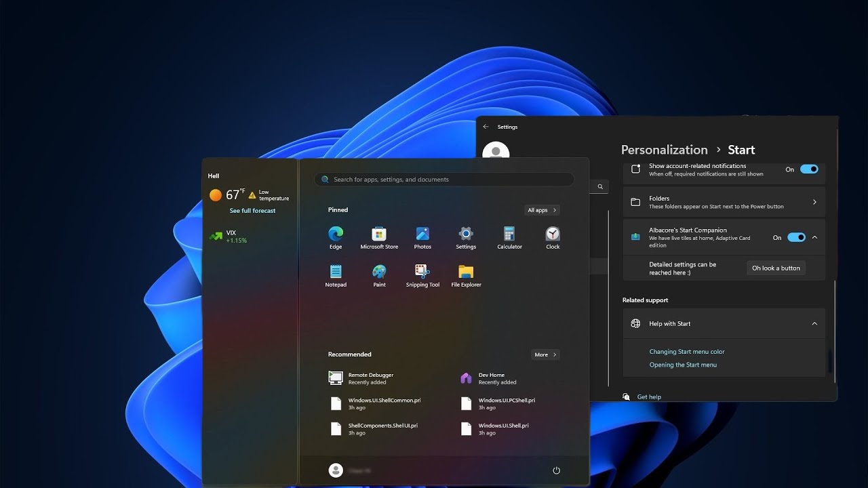Click the low temperature warning icon
868x488 pixels.
click(x=252, y=195)
